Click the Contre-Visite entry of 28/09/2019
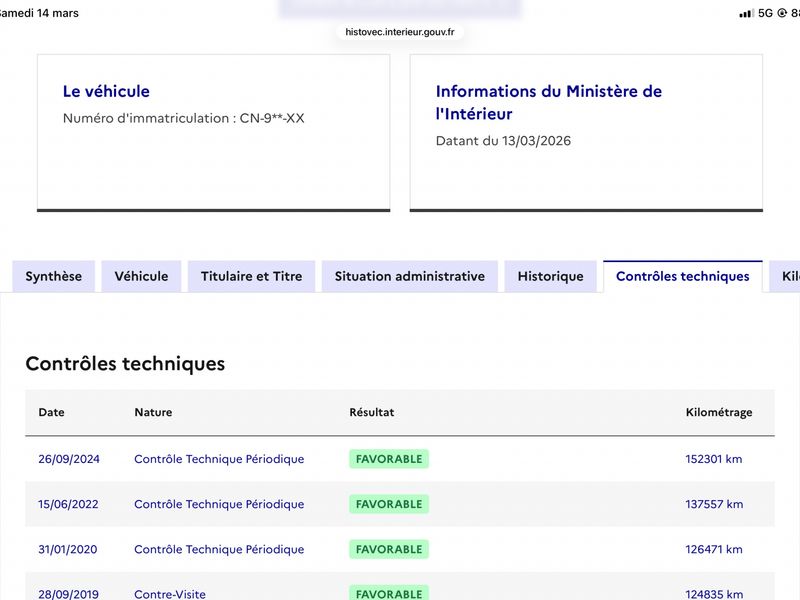This screenshot has height=600, width=800. [170, 594]
